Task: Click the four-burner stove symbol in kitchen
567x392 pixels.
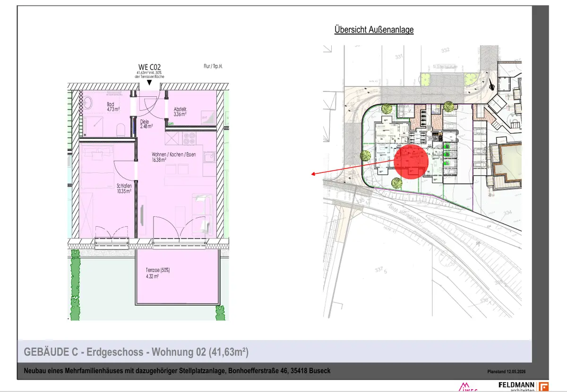Action: 189,138
